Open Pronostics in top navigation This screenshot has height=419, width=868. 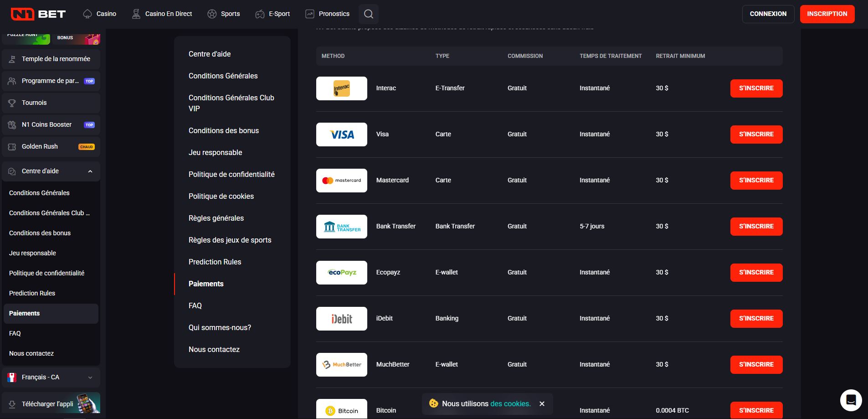coord(328,14)
